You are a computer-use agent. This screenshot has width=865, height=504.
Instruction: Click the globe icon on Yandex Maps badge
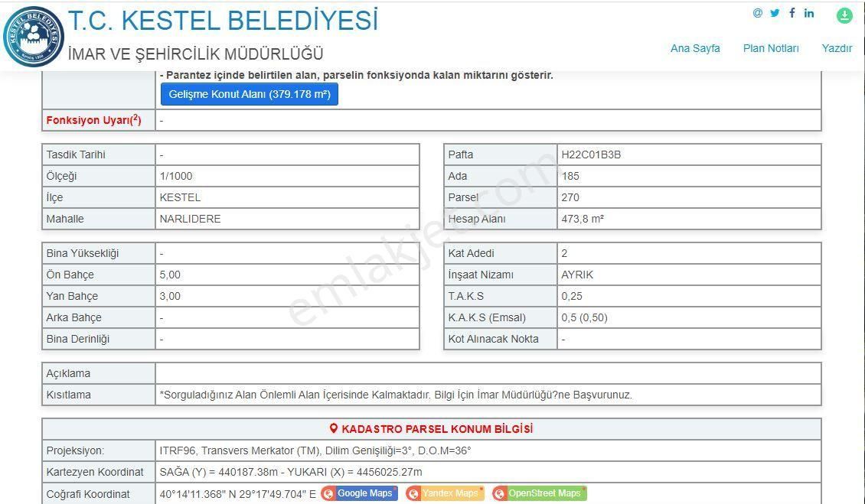coord(413,493)
